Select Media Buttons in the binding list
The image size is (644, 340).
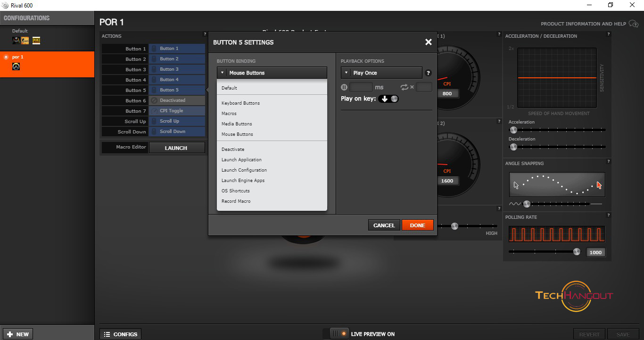[272, 124]
